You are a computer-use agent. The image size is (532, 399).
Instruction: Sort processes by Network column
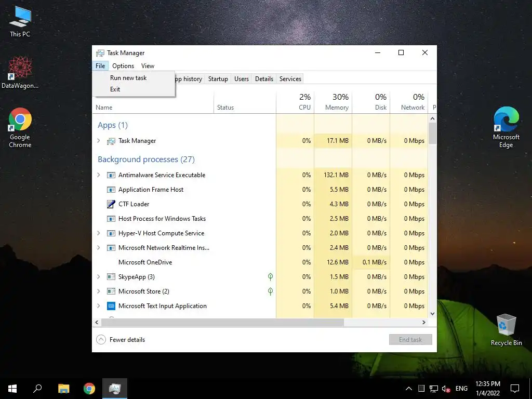click(x=409, y=102)
